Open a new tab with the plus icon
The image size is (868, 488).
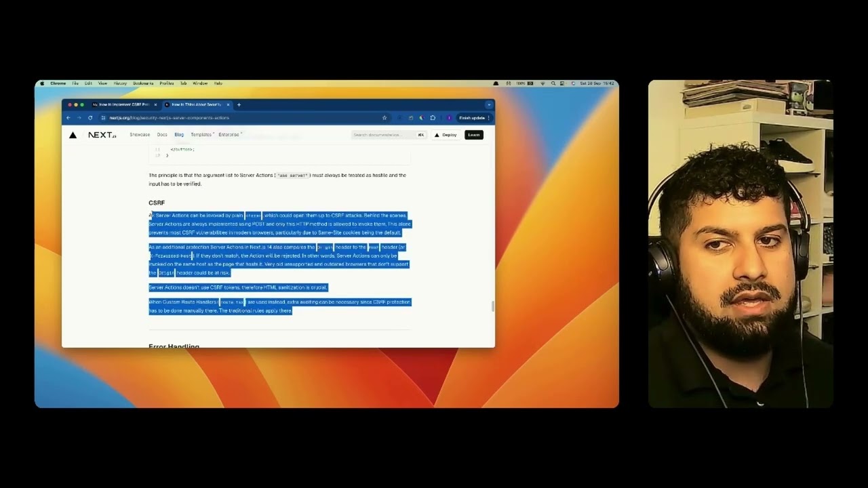click(239, 104)
